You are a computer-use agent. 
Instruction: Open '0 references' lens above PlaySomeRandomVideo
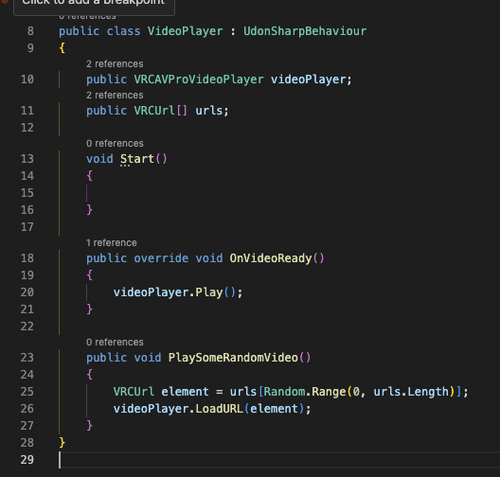(x=115, y=342)
